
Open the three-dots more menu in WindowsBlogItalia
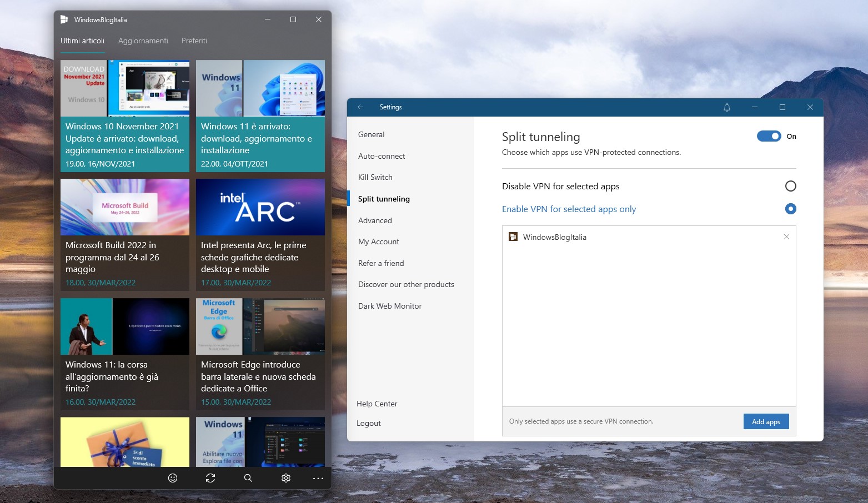(x=318, y=478)
